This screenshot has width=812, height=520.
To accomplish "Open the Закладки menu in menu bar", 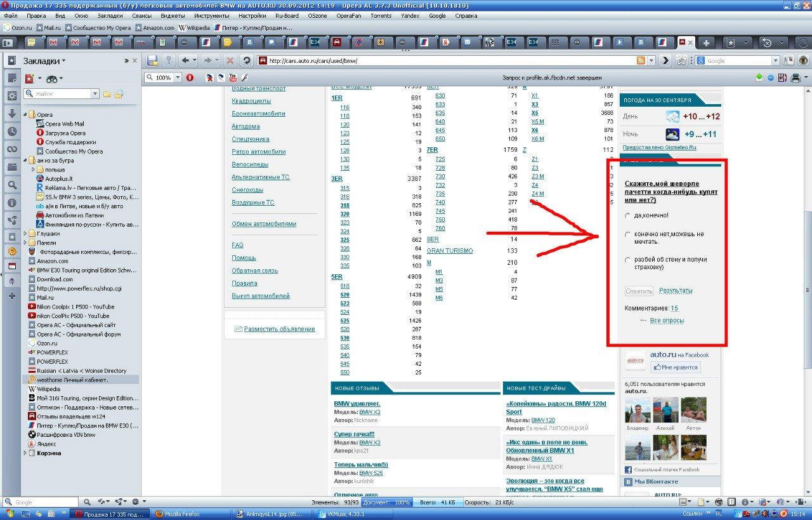I will pyautogui.click(x=110, y=15).
